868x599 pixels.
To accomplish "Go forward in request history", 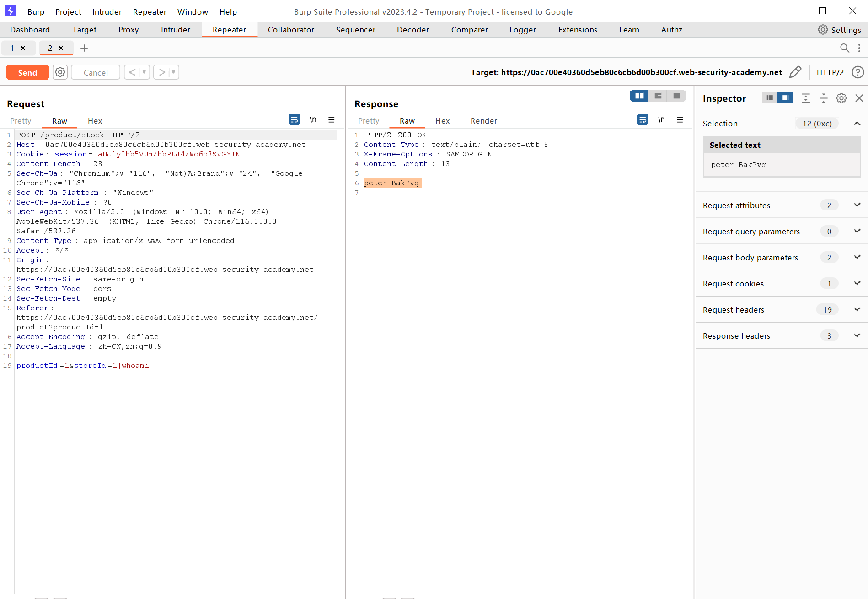I will click(161, 72).
